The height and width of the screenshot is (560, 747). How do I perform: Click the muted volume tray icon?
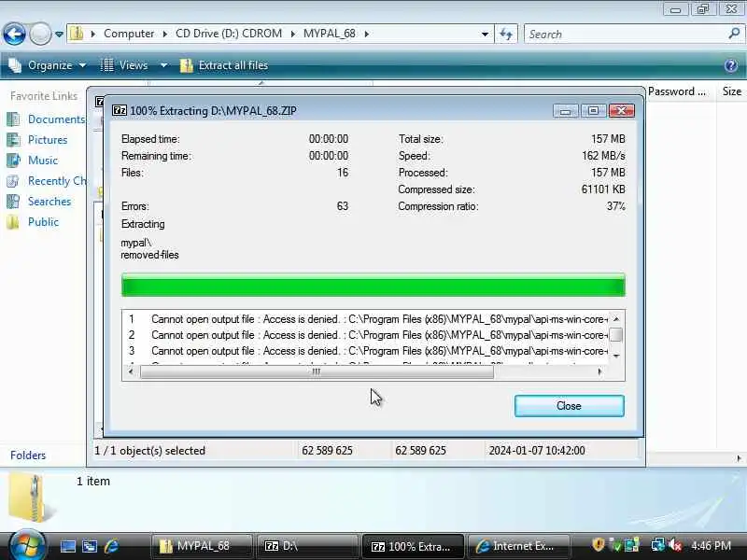(675, 545)
